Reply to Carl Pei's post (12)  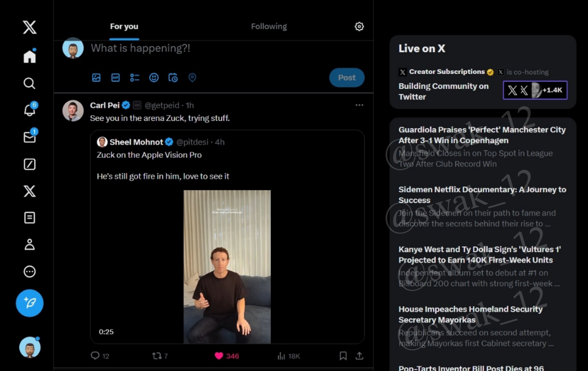coord(100,356)
